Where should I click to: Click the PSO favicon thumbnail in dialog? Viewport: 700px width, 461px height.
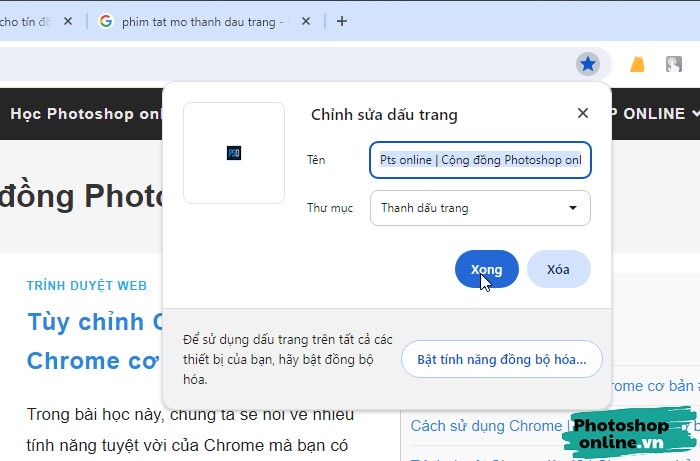pyautogui.click(x=234, y=153)
